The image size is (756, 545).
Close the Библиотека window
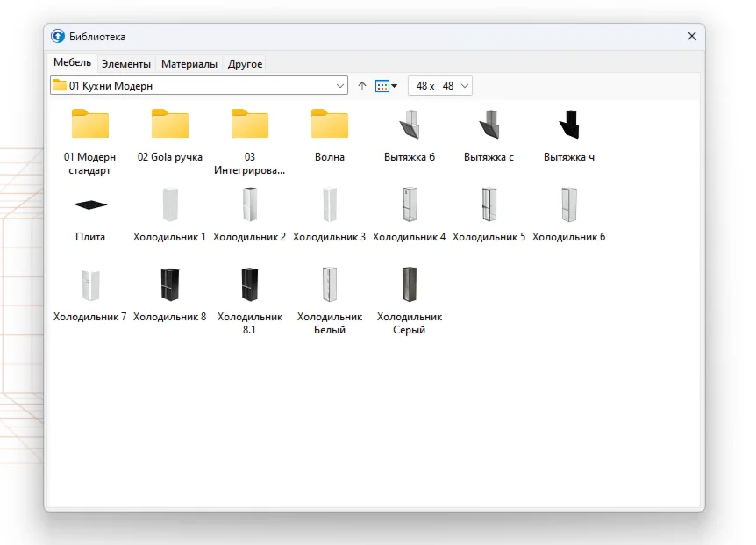click(x=691, y=36)
